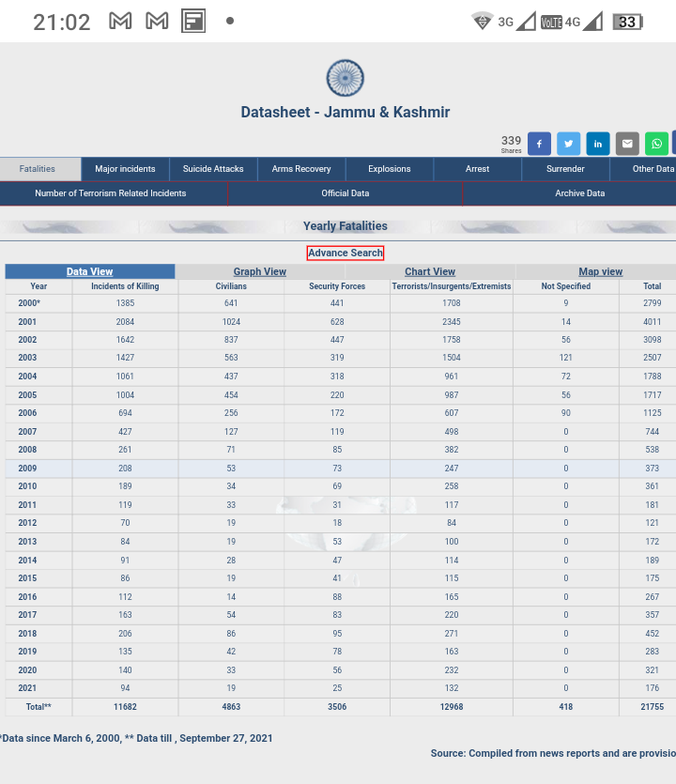Select the 2009 row in table

click(341, 469)
